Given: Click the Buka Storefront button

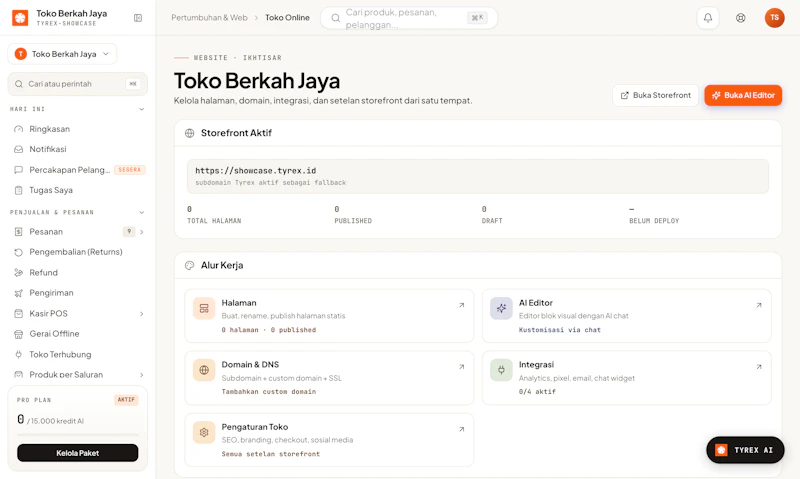Looking at the screenshot, I should click(x=656, y=95).
